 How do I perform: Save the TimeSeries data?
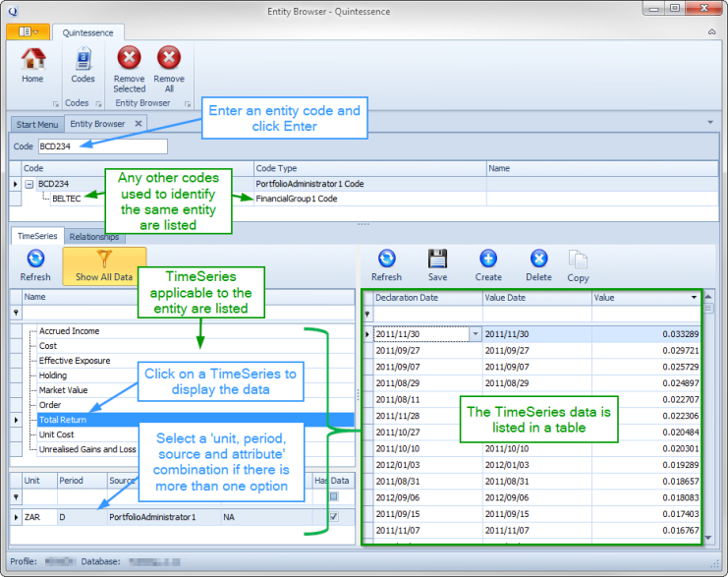(437, 265)
